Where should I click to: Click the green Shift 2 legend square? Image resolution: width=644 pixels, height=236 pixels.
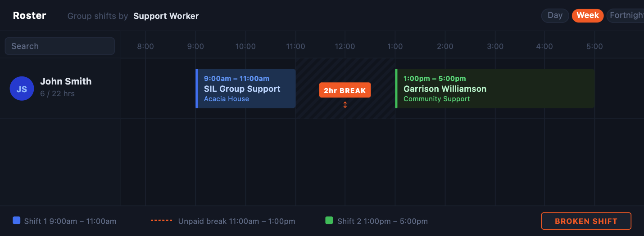(329, 220)
